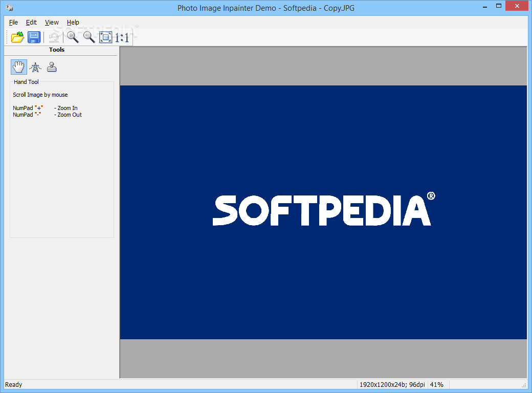Click the grayed-out Undo toolbar icon
The width and height of the screenshot is (532, 393).
tap(54, 37)
